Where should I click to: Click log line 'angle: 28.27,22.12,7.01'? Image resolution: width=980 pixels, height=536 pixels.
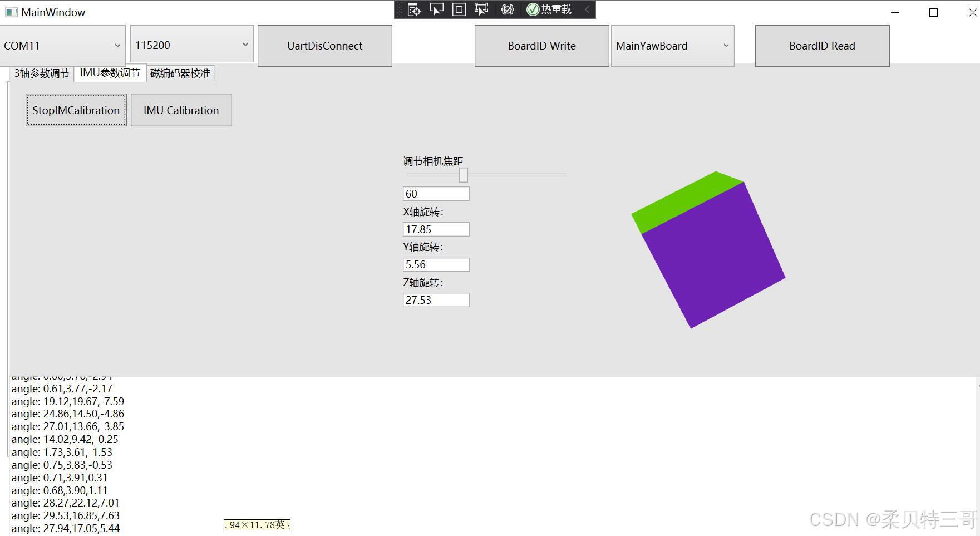click(x=66, y=503)
